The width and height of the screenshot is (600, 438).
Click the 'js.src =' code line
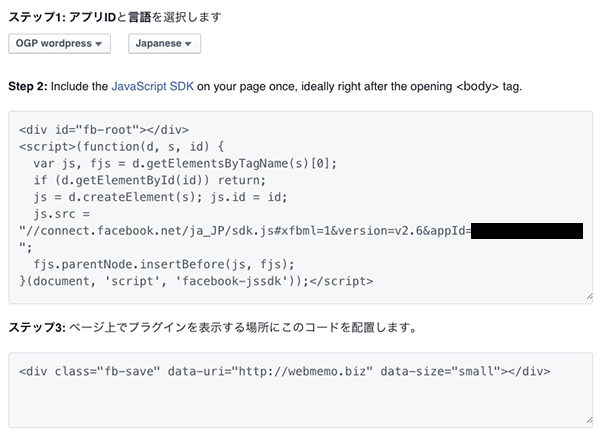(x=62, y=214)
